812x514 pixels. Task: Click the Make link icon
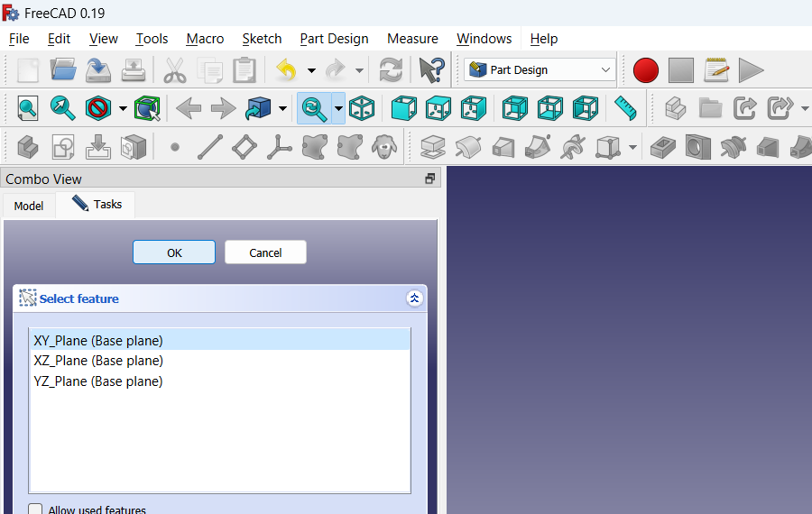click(x=744, y=109)
